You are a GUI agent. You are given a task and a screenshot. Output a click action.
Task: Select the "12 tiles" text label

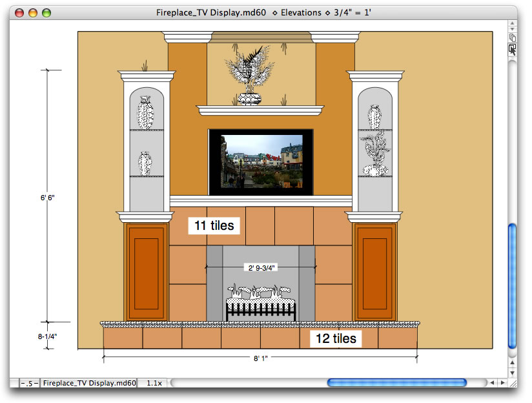335,338
